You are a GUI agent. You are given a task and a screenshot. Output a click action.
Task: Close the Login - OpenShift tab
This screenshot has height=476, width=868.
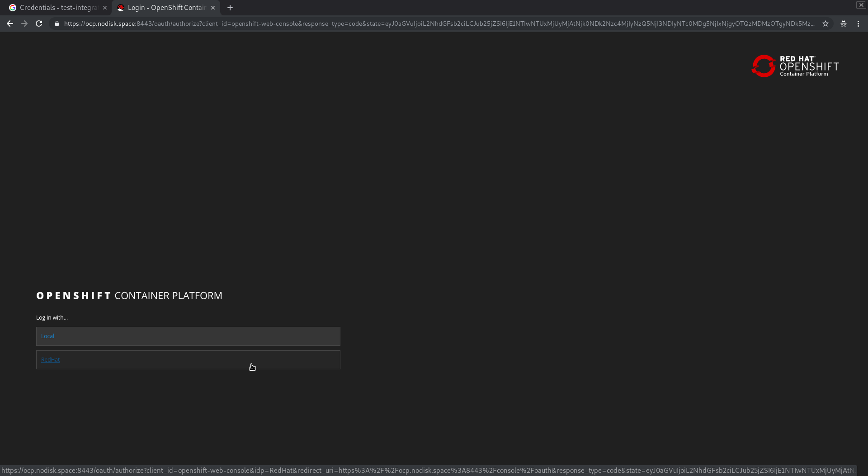click(x=213, y=8)
